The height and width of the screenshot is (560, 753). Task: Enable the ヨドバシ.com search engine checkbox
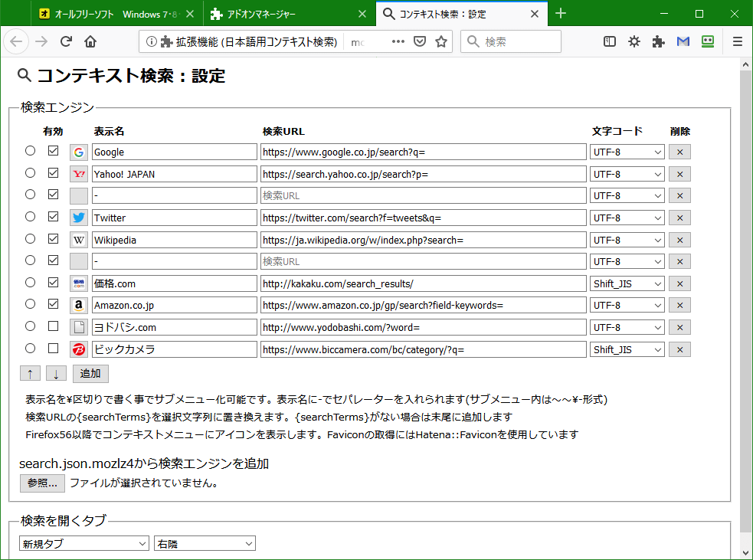[54, 326]
